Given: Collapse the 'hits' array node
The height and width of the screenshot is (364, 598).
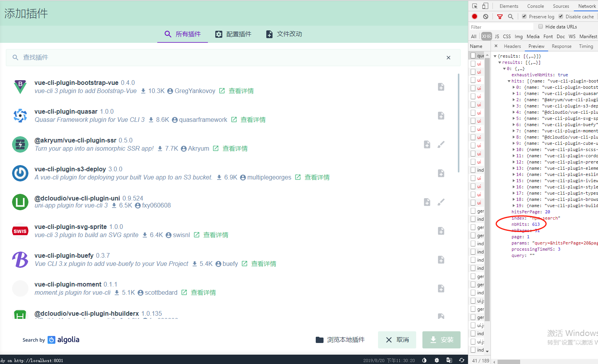Looking at the screenshot, I should point(509,81).
